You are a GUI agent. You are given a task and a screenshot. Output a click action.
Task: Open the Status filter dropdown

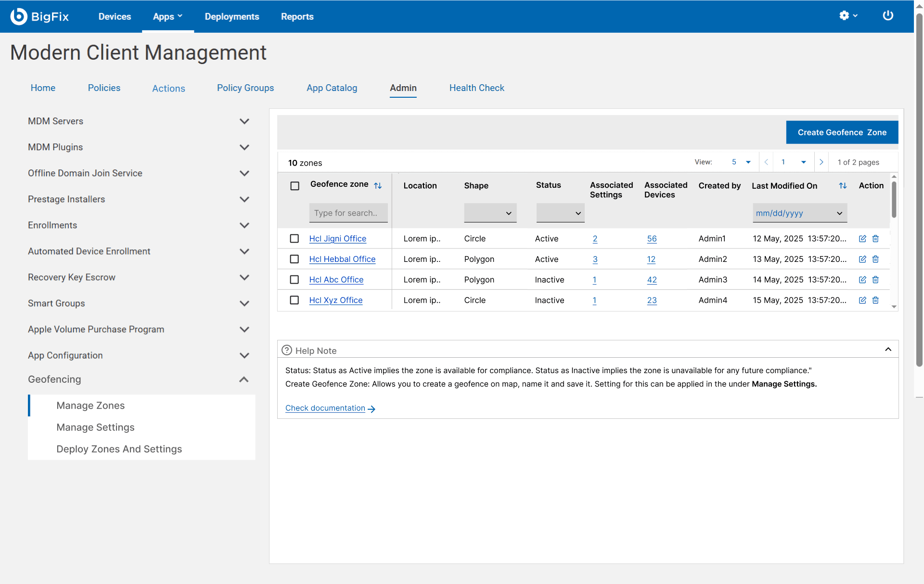(x=560, y=213)
